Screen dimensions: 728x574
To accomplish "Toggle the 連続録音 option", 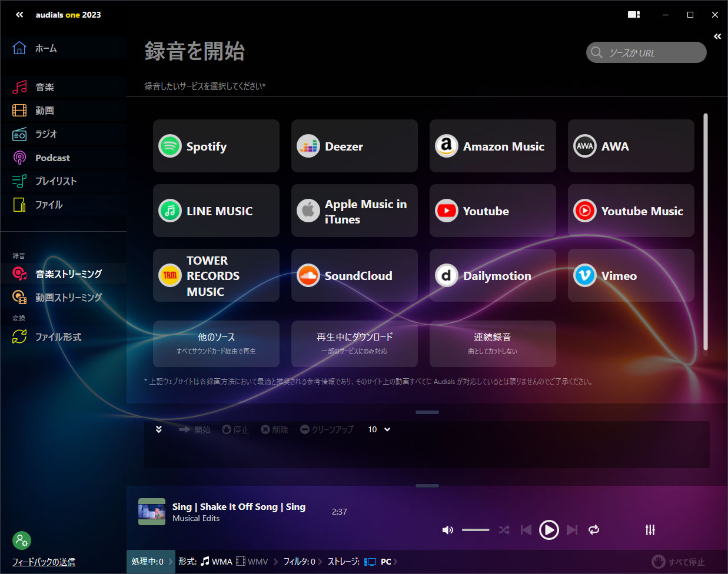I will (492, 343).
